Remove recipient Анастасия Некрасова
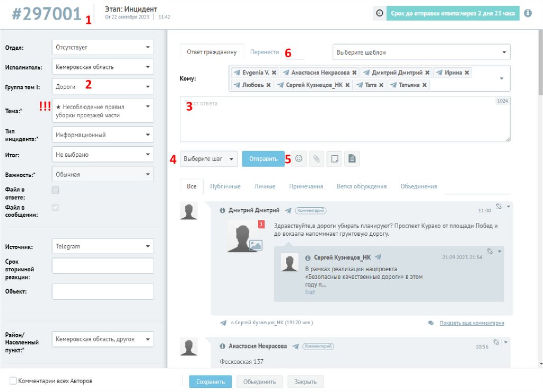Viewport: 543px width, 392px height. pyautogui.click(x=354, y=73)
